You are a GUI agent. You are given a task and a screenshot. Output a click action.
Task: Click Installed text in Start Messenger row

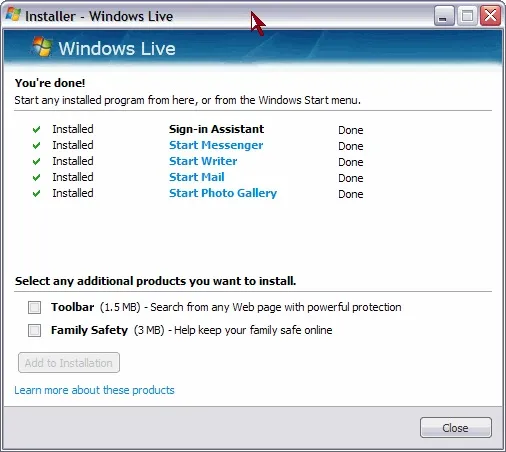point(73,145)
